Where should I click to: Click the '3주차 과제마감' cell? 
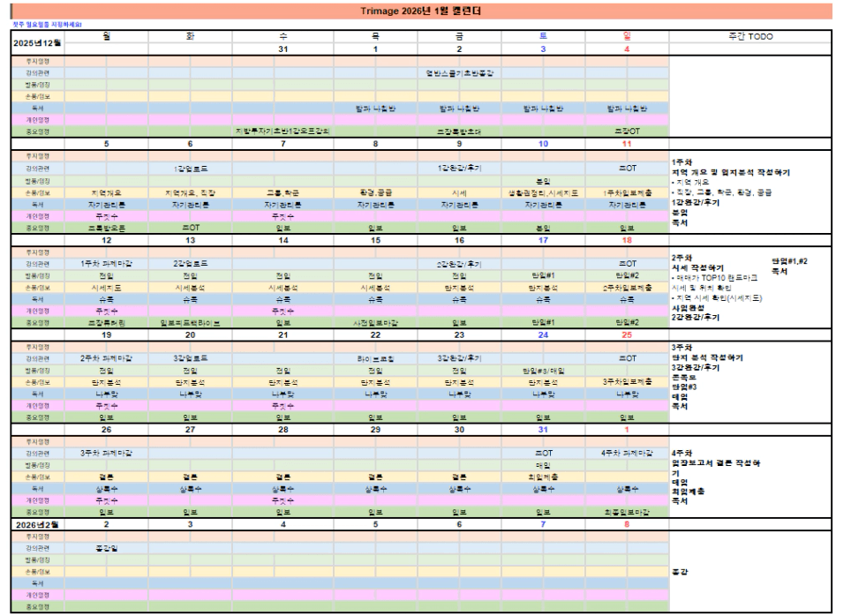[106, 453]
